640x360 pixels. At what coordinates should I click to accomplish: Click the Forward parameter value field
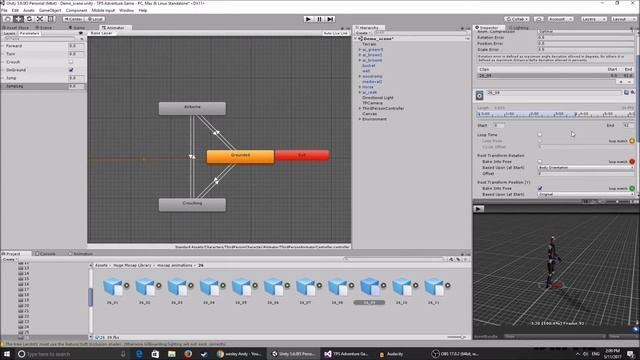(x=76, y=46)
